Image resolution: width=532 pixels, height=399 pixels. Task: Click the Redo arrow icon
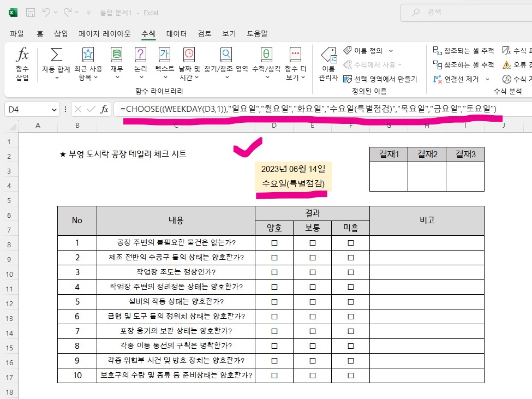click(68, 13)
